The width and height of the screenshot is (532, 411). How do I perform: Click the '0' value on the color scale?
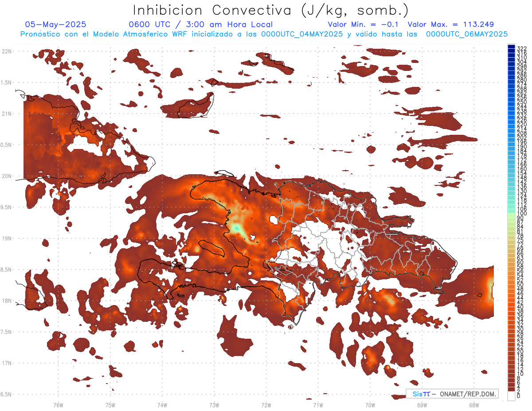[x=519, y=396]
